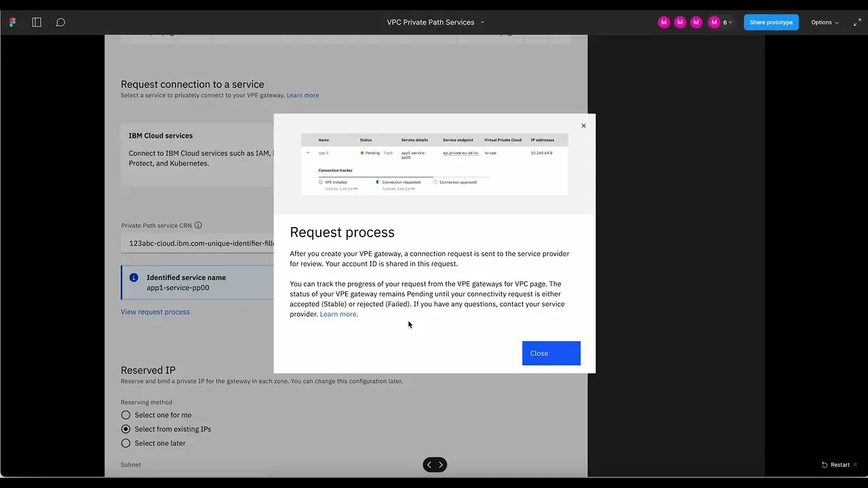Click info icon in Identified service name notice
Image resolution: width=868 pixels, height=488 pixels.
click(134, 278)
